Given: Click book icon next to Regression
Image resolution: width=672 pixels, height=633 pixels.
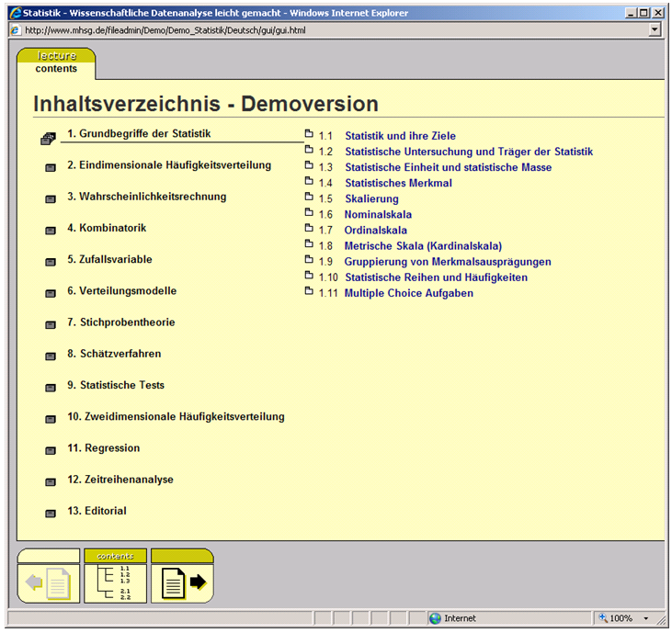Looking at the screenshot, I should point(51,450).
